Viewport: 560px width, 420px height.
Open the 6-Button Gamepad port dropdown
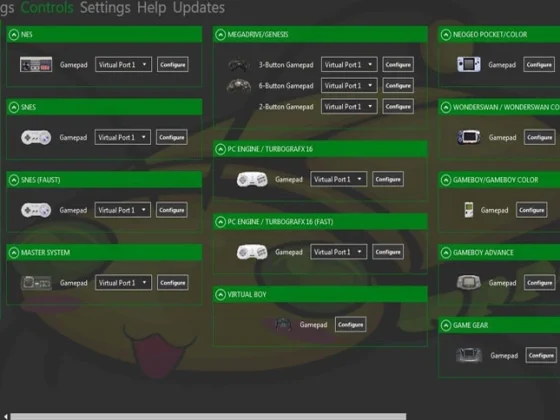click(x=349, y=86)
